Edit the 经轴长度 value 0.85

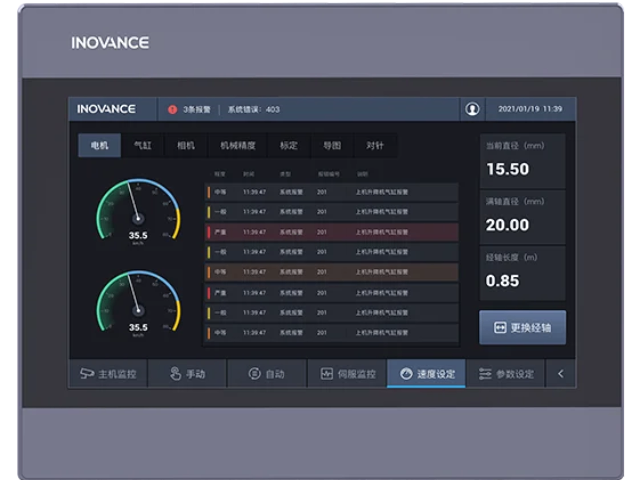502,281
